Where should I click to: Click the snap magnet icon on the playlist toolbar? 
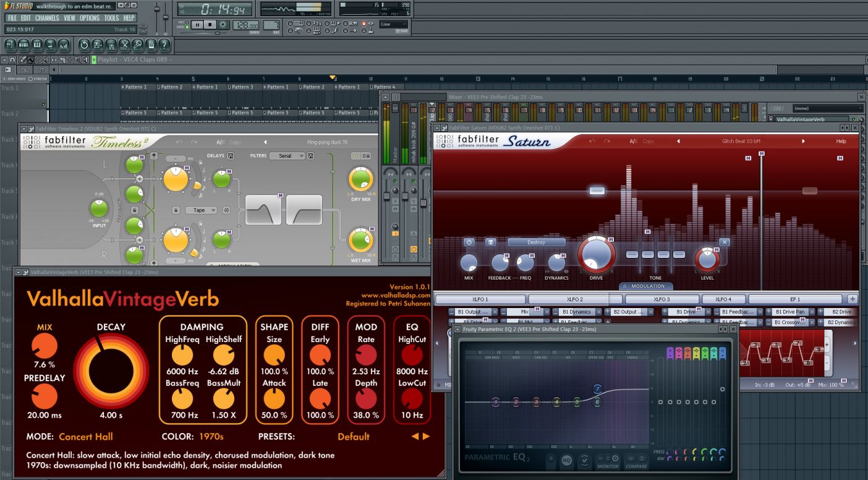(12, 60)
